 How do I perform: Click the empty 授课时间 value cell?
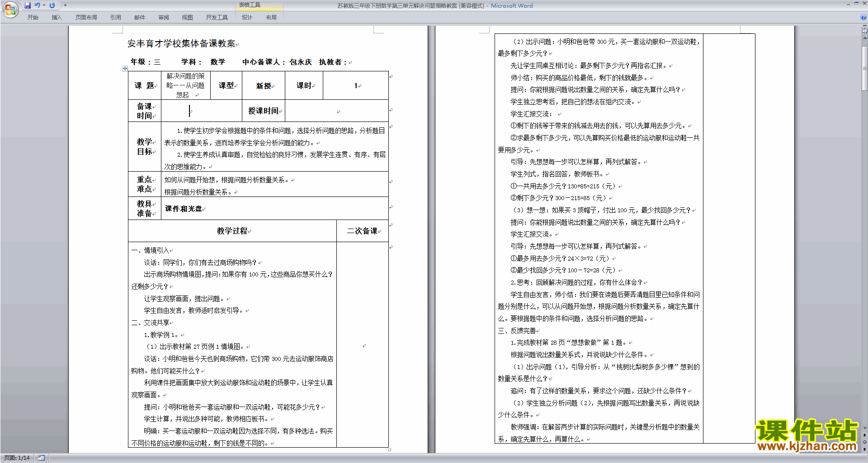(337, 111)
